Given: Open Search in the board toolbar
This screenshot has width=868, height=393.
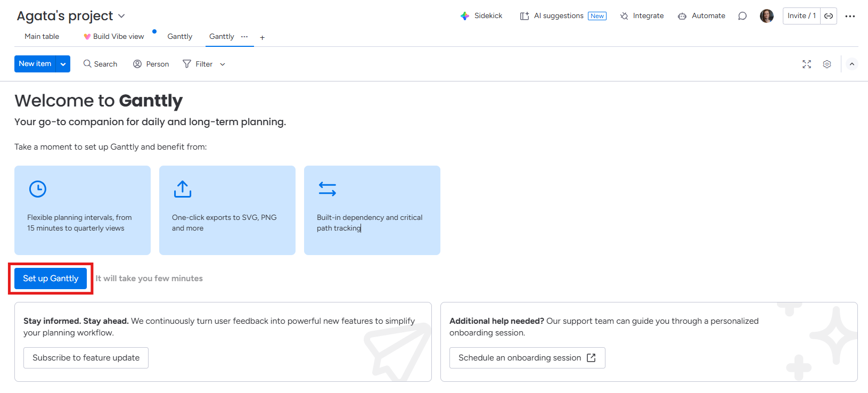Looking at the screenshot, I should tap(100, 64).
